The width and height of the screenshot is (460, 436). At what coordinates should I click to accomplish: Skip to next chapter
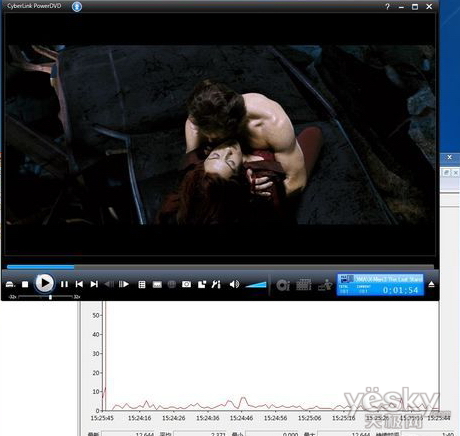(x=94, y=284)
